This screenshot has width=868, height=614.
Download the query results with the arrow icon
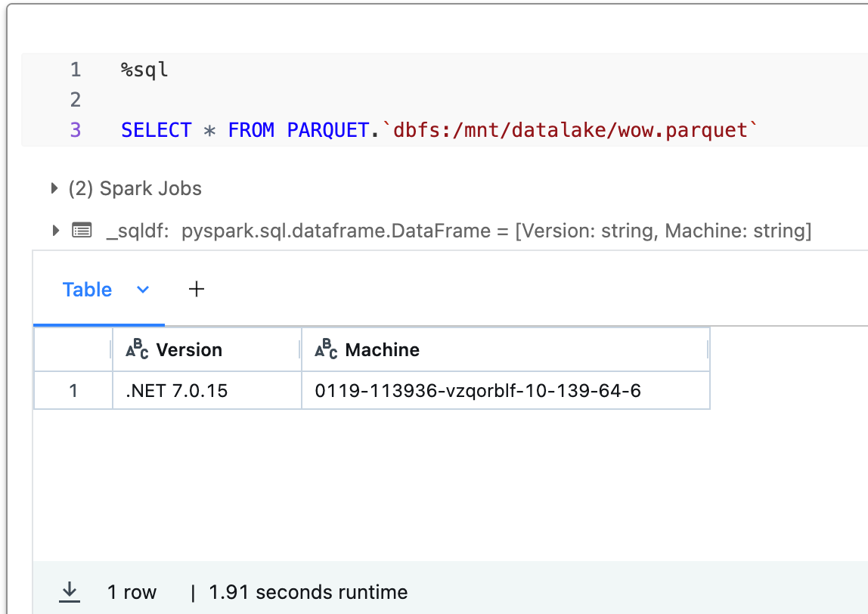tap(70, 591)
